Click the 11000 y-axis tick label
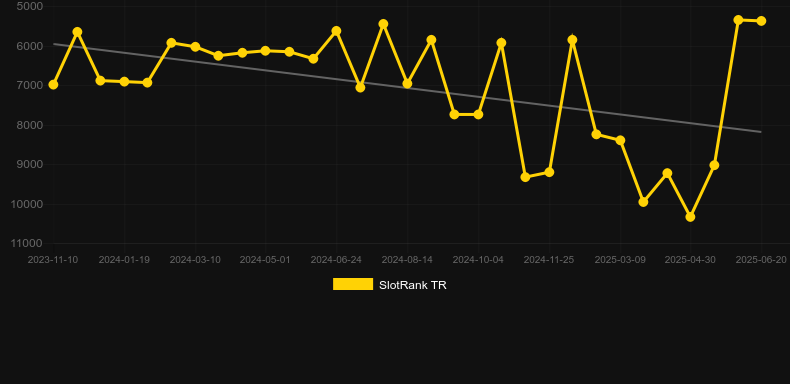This screenshot has width=790, height=384. [27, 243]
